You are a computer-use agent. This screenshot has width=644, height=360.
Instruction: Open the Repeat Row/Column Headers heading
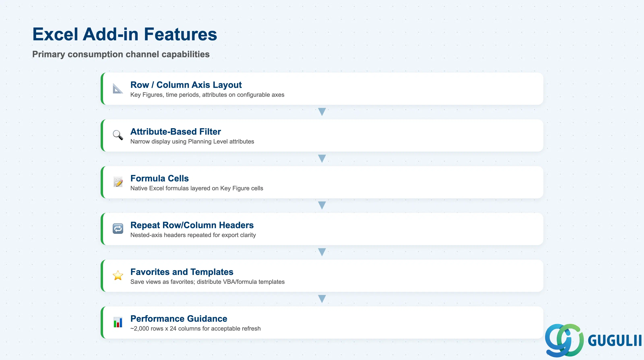(192, 225)
